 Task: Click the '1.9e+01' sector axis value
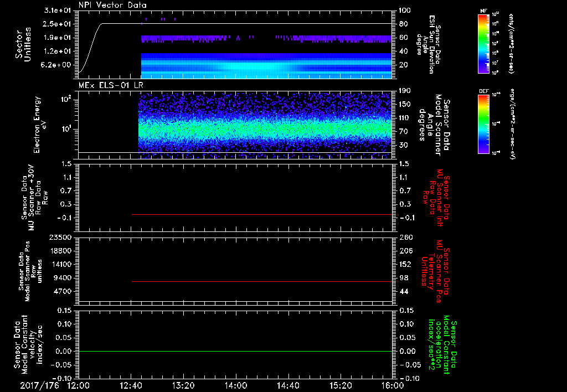point(58,38)
